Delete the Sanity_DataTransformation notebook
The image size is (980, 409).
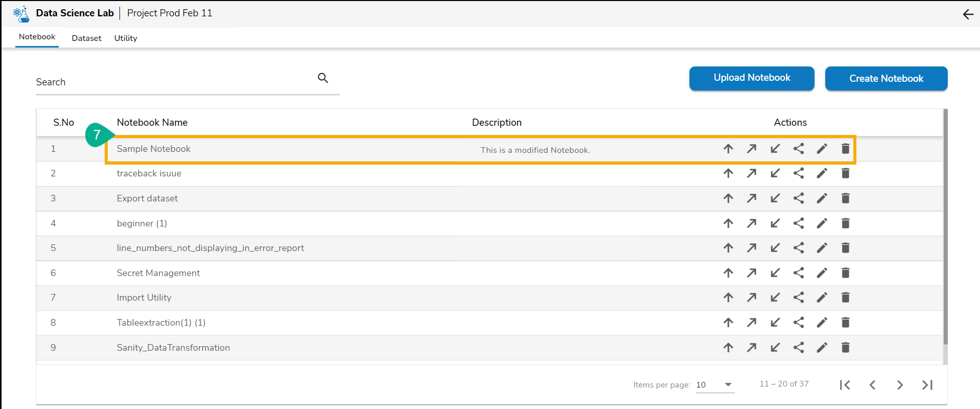coord(845,348)
